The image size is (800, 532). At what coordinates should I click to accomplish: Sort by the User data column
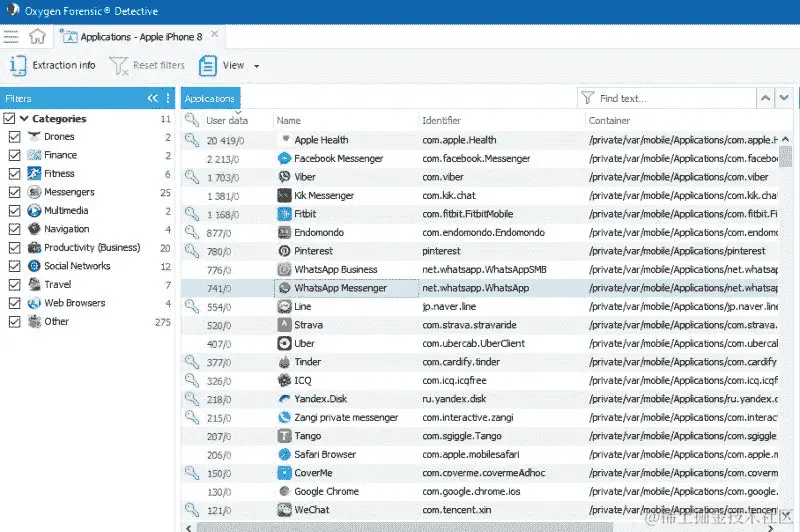point(227,120)
